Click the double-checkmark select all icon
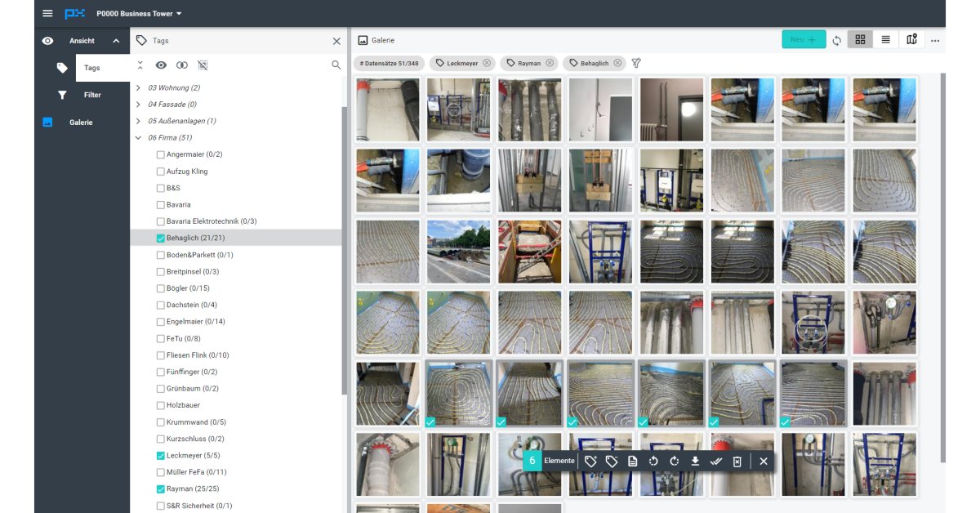980x513 pixels. coord(716,462)
